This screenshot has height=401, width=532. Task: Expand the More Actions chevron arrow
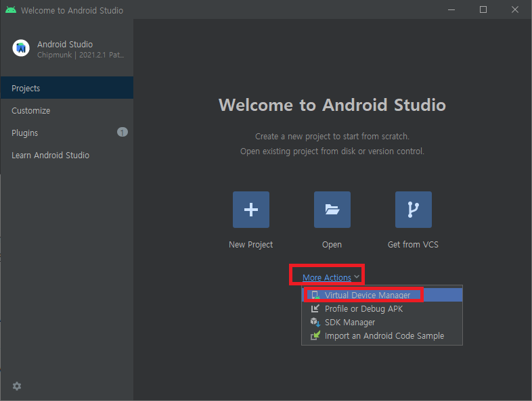point(357,277)
